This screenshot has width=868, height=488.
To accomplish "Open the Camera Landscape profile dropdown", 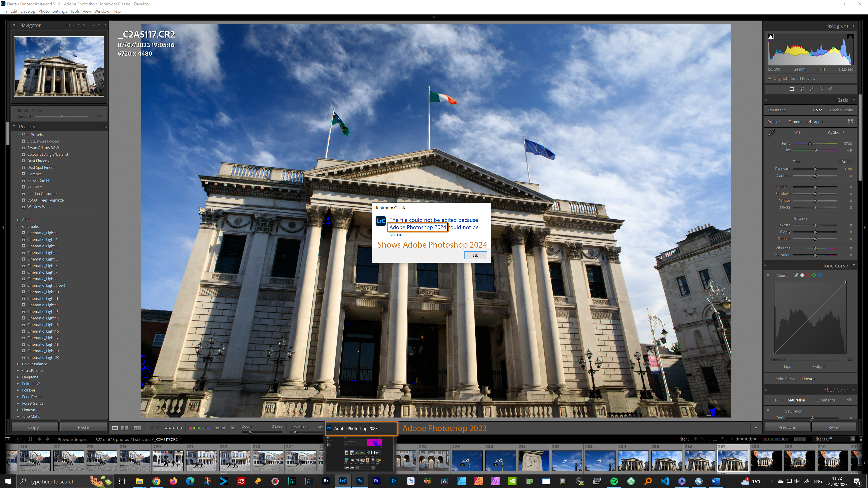I will [x=806, y=122].
